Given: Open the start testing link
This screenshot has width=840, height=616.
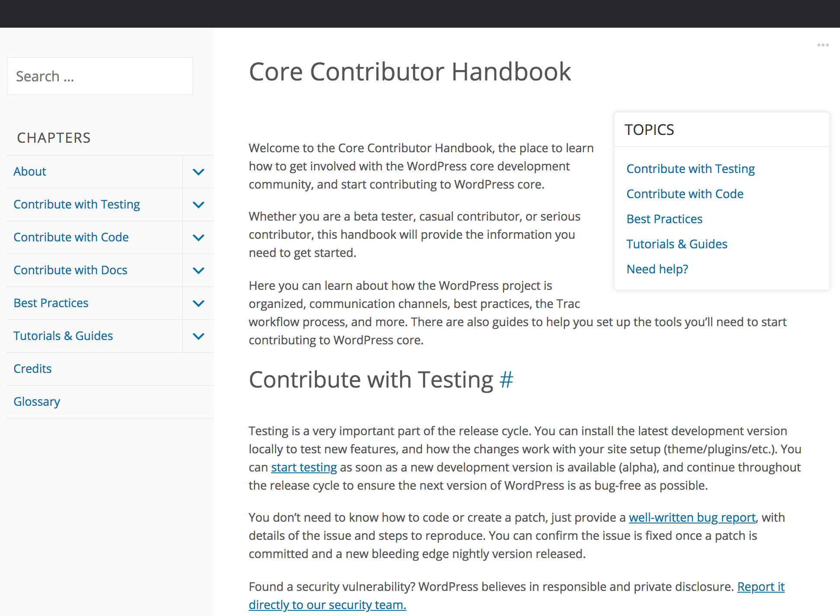Looking at the screenshot, I should pyautogui.click(x=304, y=467).
